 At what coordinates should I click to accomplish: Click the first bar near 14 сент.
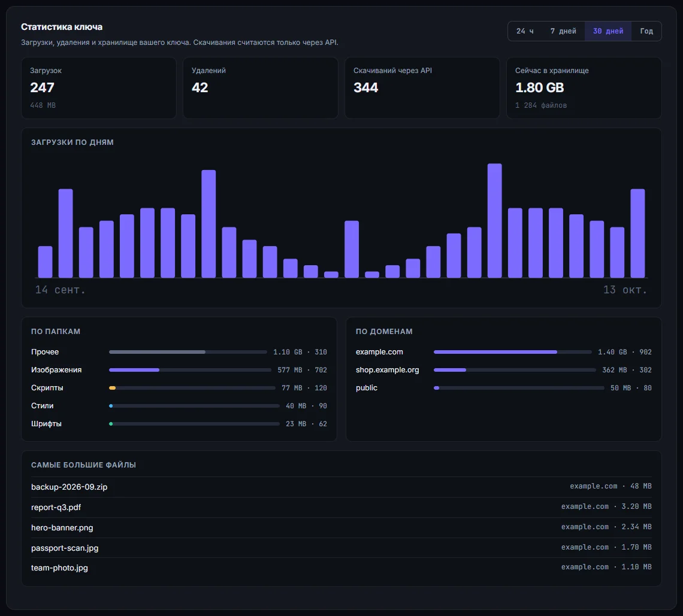coord(46,262)
